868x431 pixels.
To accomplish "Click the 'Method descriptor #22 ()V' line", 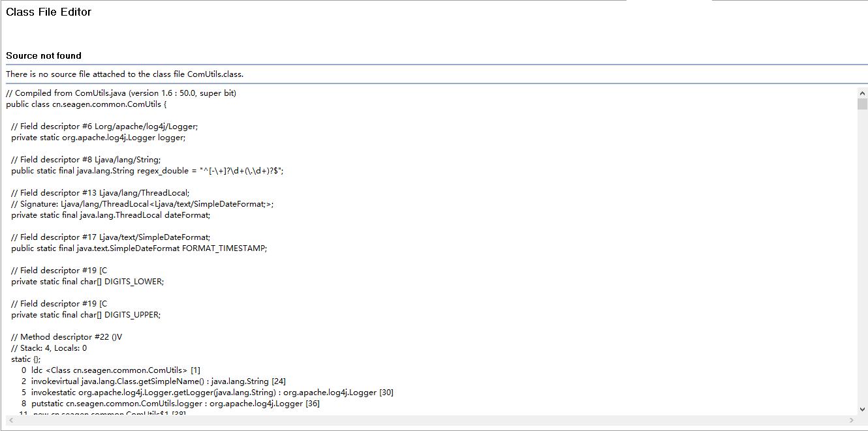I will pyautogui.click(x=67, y=337).
